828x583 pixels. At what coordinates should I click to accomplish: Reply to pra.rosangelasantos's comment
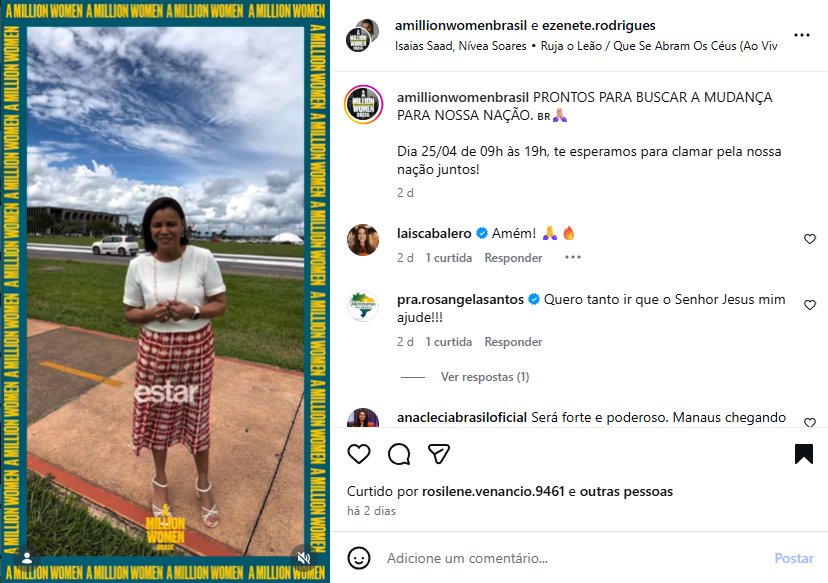coord(513,342)
